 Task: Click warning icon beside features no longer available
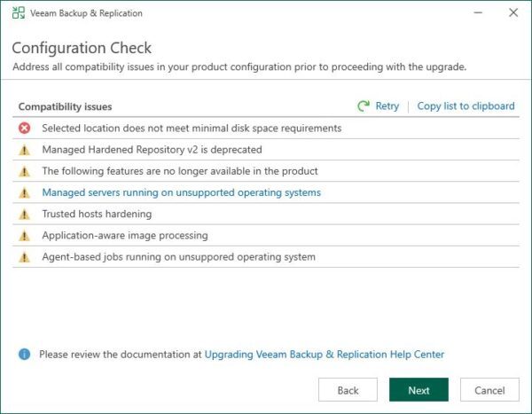(x=24, y=171)
